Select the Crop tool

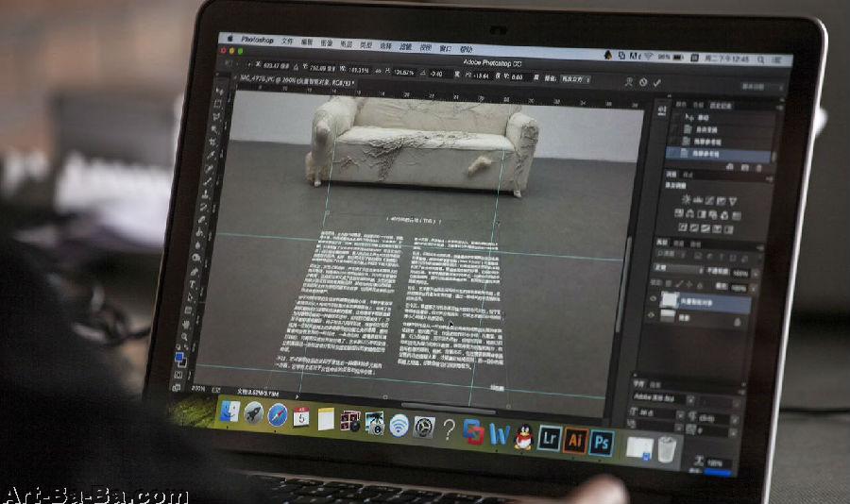[x=212, y=141]
